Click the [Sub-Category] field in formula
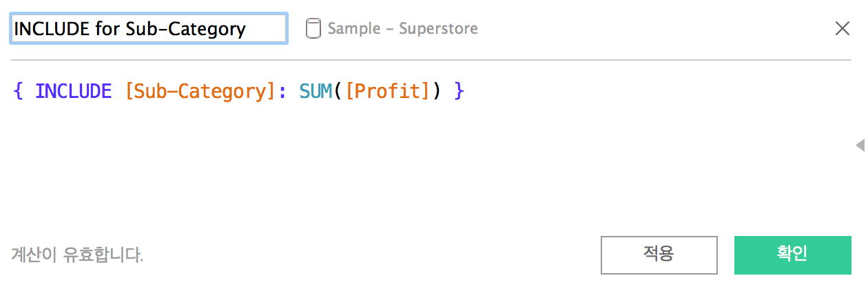868x287 pixels. [200, 91]
